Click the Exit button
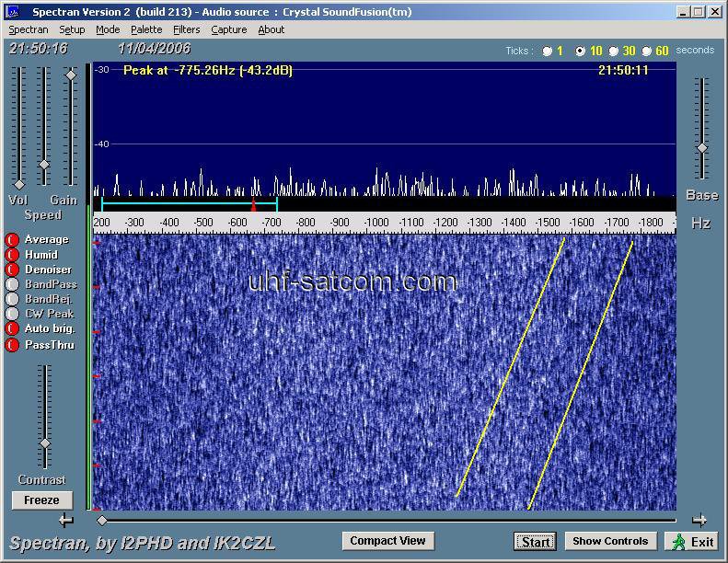This screenshot has height=563, width=728. point(692,542)
